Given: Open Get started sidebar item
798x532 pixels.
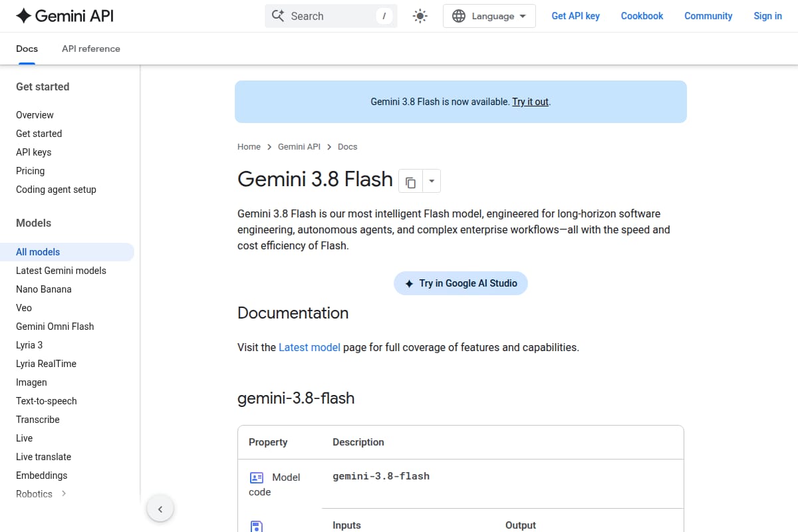Looking at the screenshot, I should (39, 134).
